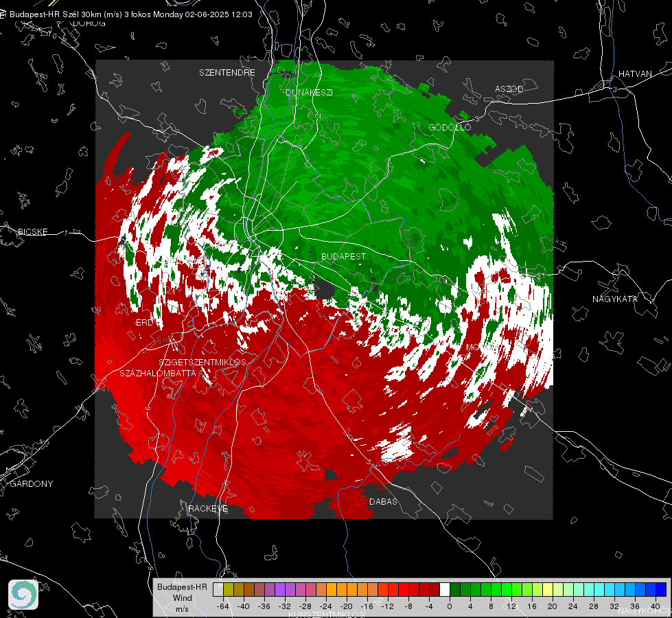Select the pale yellow swatch above 20
Screen dimensions: 672x618
click(x=548, y=589)
